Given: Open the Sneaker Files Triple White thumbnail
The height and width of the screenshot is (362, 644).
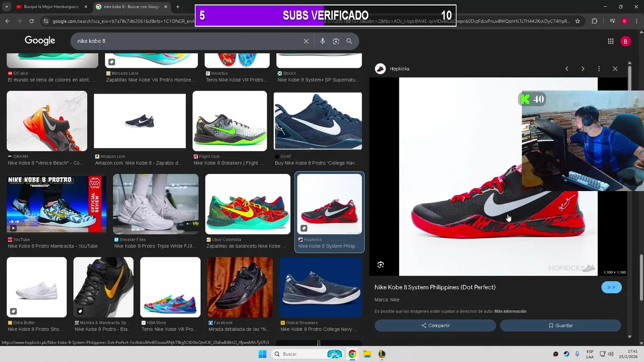Looking at the screenshot, I should click(156, 204).
